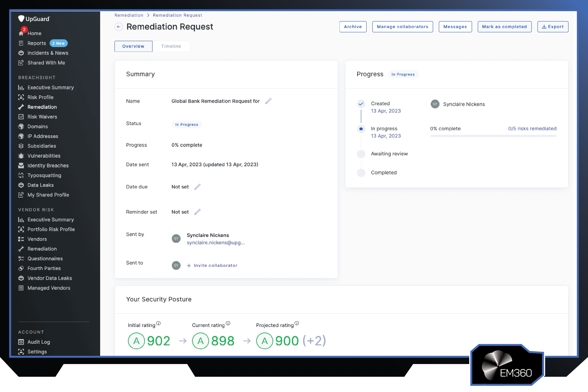The width and height of the screenshot is (588, 392).
Task: Click the Shared With Me icon
Action: click(21, 63)
